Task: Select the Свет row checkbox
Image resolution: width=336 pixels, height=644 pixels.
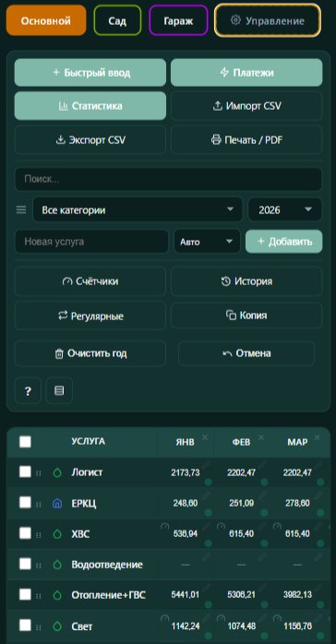Action: [x=25, y=626]
